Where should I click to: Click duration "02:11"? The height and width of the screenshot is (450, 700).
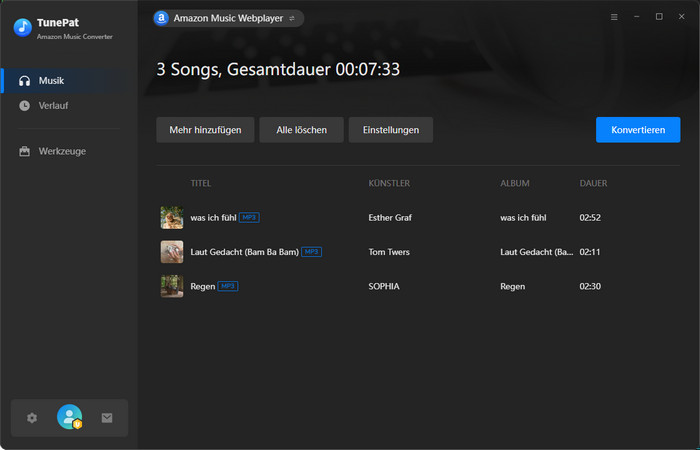point(590,252)
